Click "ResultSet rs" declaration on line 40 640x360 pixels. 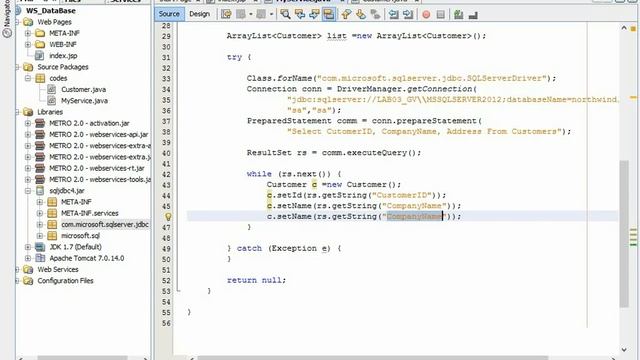click(x=277, y=153)
